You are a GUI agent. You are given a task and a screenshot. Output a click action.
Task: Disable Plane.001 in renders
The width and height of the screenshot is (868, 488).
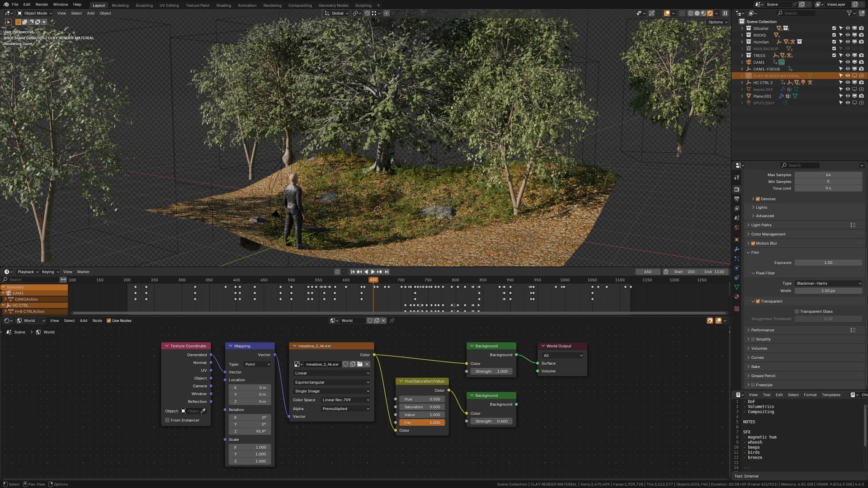(861, 96)
